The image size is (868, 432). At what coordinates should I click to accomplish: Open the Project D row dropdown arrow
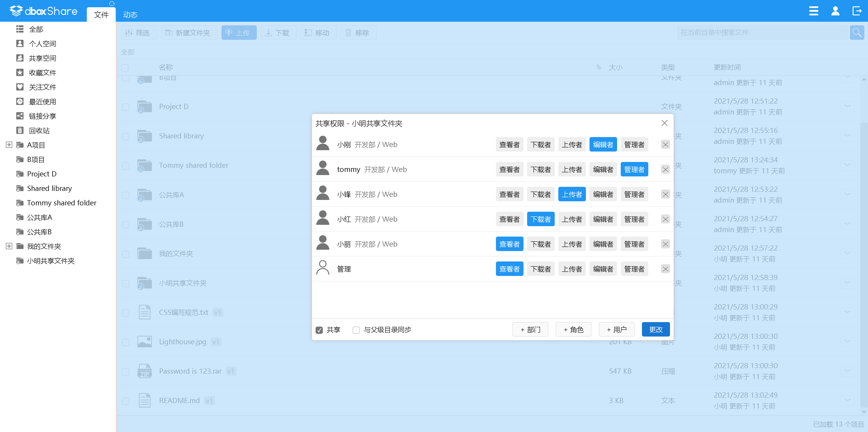tap(847, 106)
